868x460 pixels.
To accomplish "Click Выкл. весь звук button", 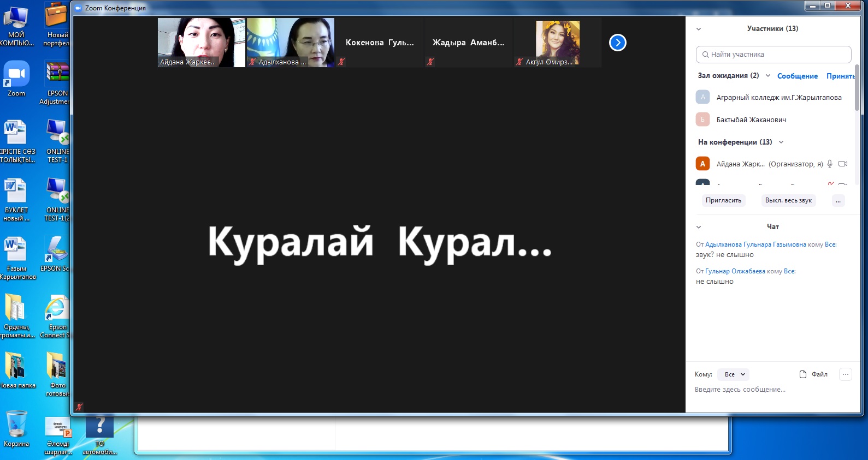I will (788, 201).
